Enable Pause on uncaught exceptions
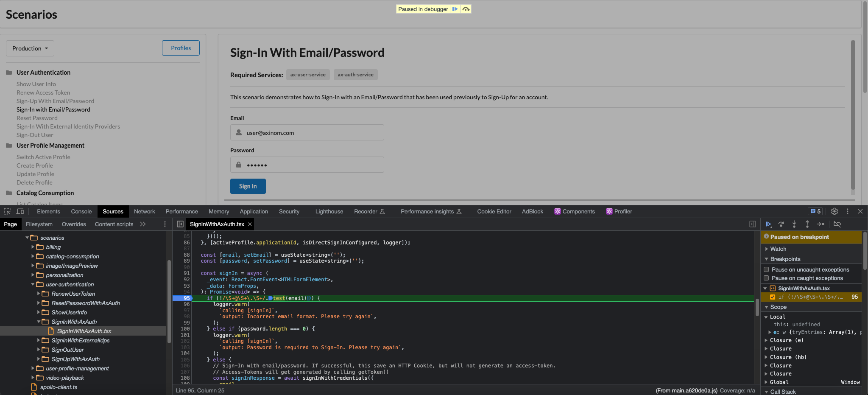The height and width of the screenshot is (395, 868). (766, 269)
